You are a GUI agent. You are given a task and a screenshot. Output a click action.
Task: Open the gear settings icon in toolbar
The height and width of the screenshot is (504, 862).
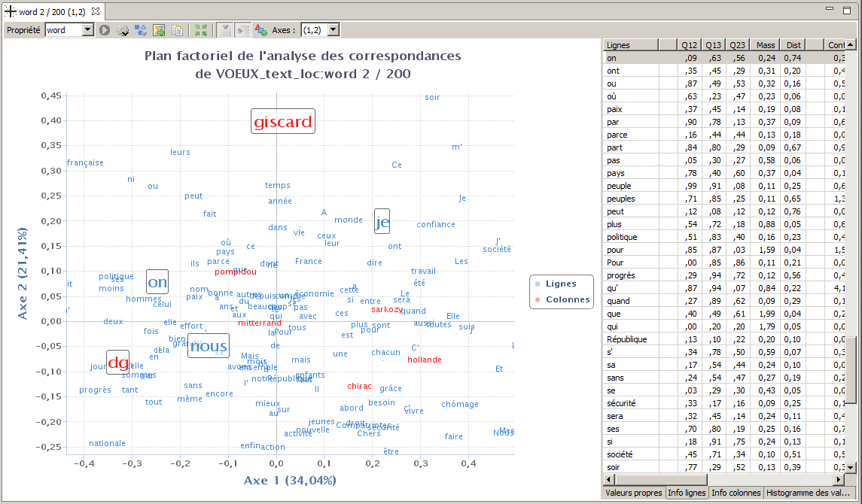tap(123, 30)
